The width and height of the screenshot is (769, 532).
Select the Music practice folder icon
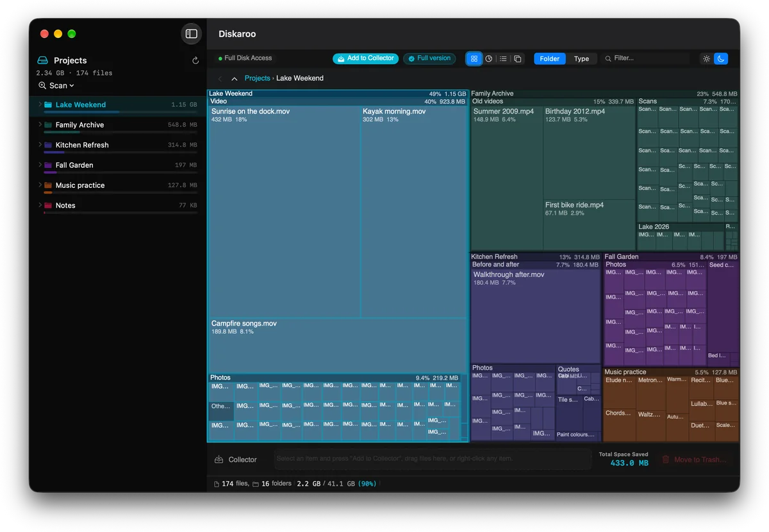pyautogui.click(x=48, y=185)
